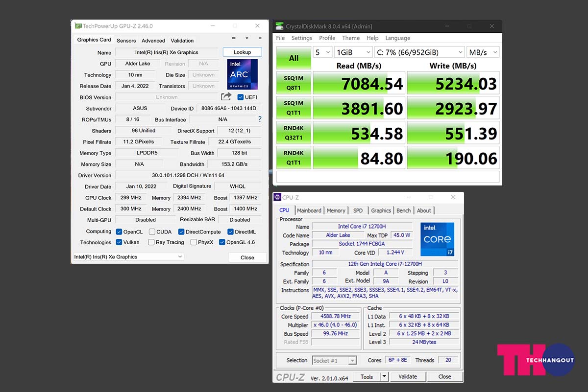Open CrystalDiskMark Profile menu
Image resolution: width=588 pixels, height=392 pixels.
pyautogui.click(x=327, y=38)
